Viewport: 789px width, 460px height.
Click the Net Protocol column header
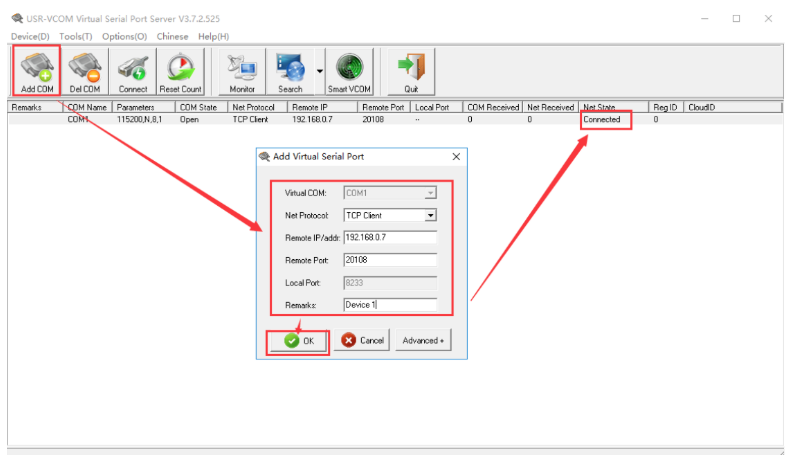click(258, 107)
